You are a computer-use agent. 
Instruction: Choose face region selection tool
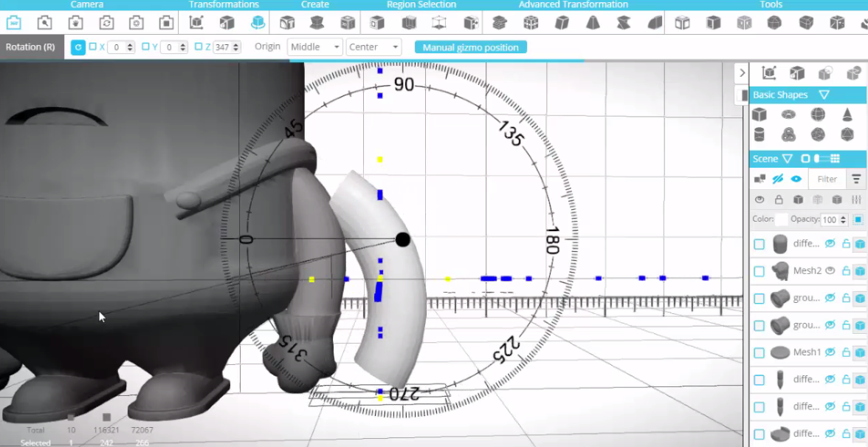pos(377,23)
